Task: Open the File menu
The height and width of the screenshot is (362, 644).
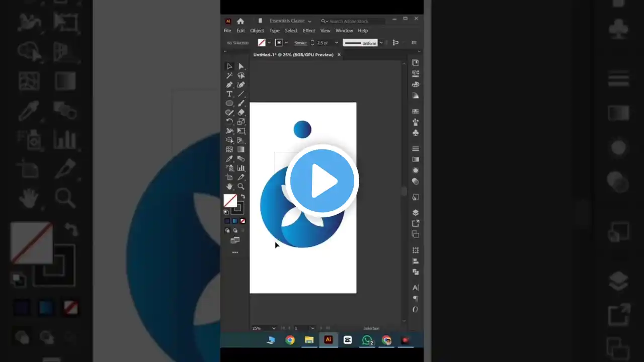Action: pyautogui.click(x=227, y=31)
